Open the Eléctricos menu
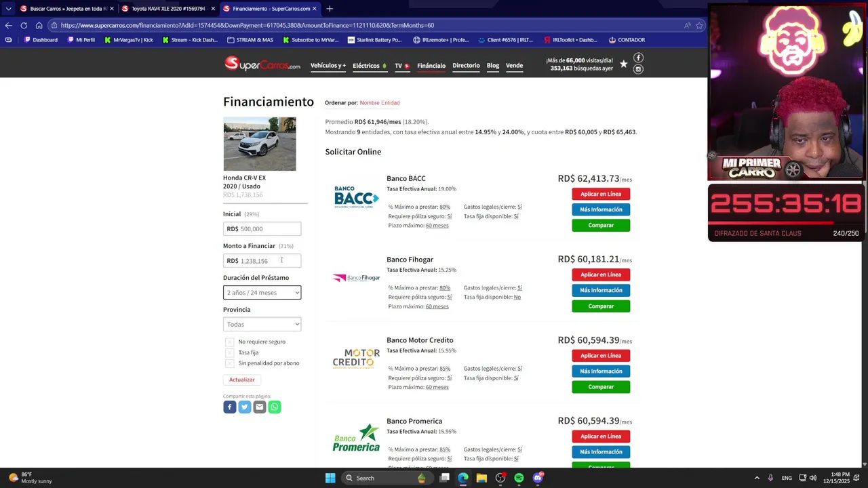This screenshot has height=488, width=868. [x=370, y=66]
